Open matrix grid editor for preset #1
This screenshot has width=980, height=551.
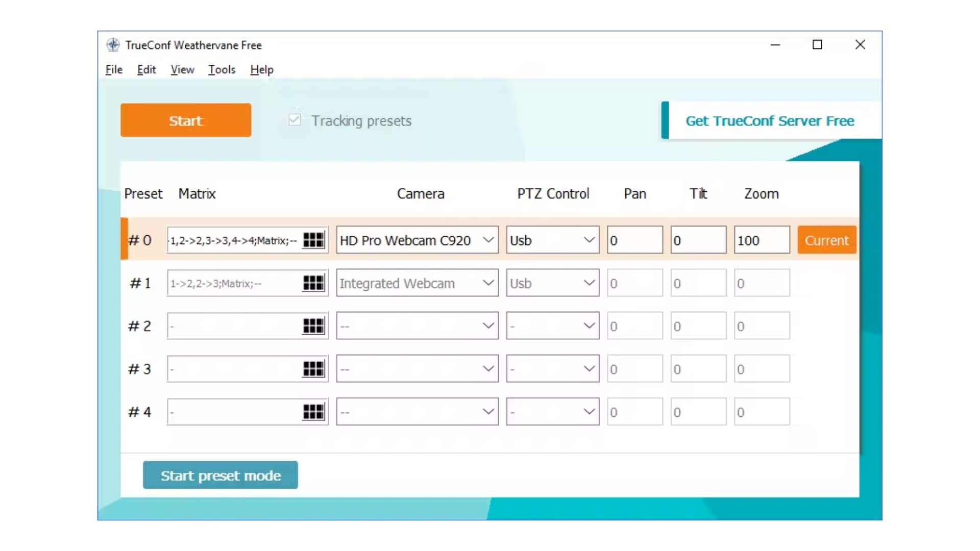313,283
